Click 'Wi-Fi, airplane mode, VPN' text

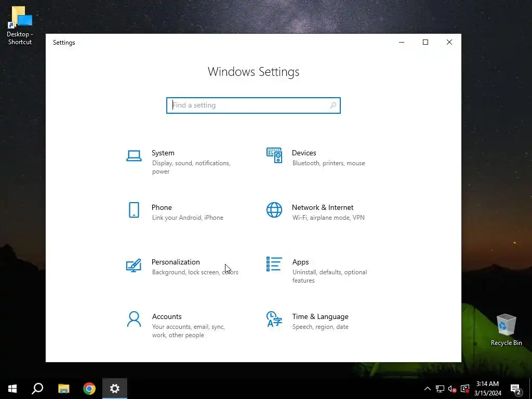328,218
